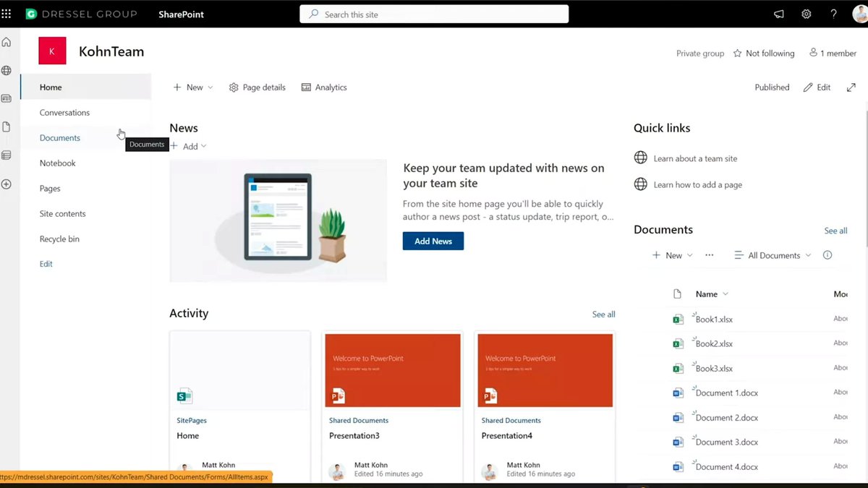
Task: Open Presentation3 activity card thumbnail
Action: 393,370
